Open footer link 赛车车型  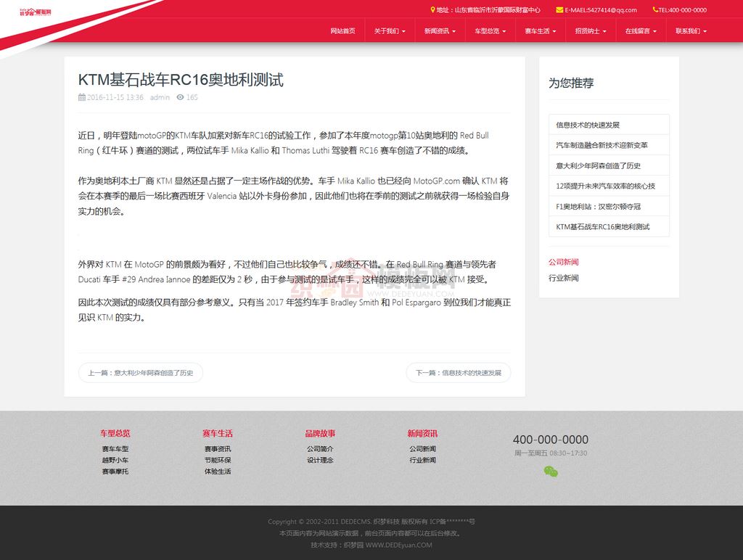[115, 449]
